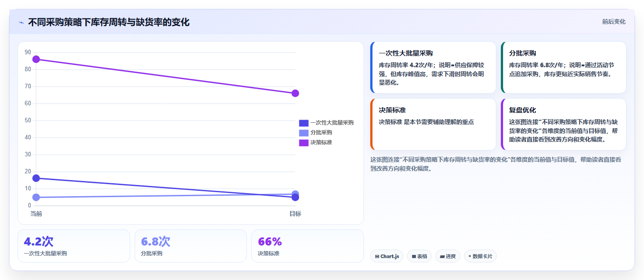Open the 复盘优化 info card
This screenshot has width=644, height=280.
pyautogui.click(x=563, y=124)
